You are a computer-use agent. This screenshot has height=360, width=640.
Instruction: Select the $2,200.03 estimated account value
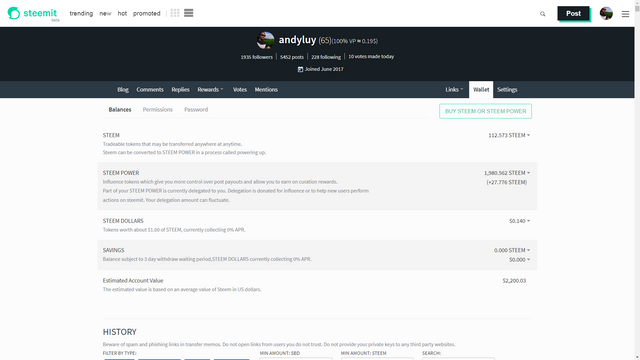point(514,280)
